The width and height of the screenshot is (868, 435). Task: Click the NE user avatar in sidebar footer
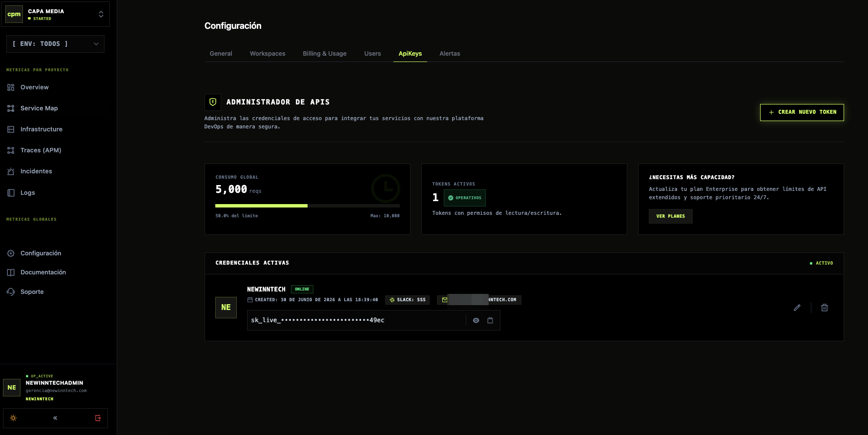[12, 388]
